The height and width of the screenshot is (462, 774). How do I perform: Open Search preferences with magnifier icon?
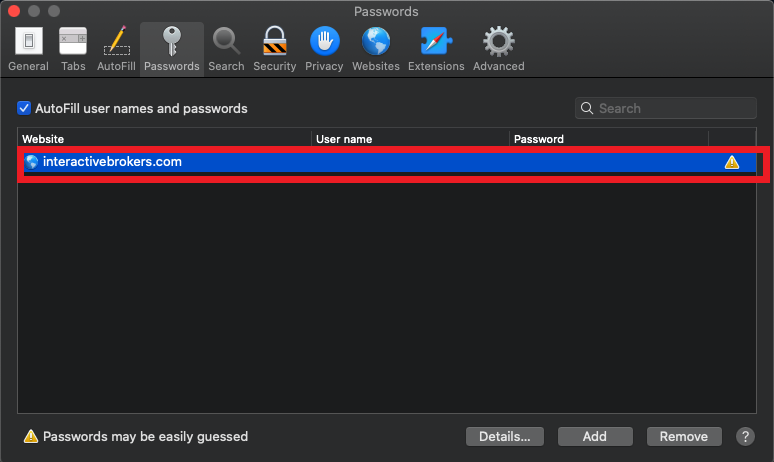226,49
